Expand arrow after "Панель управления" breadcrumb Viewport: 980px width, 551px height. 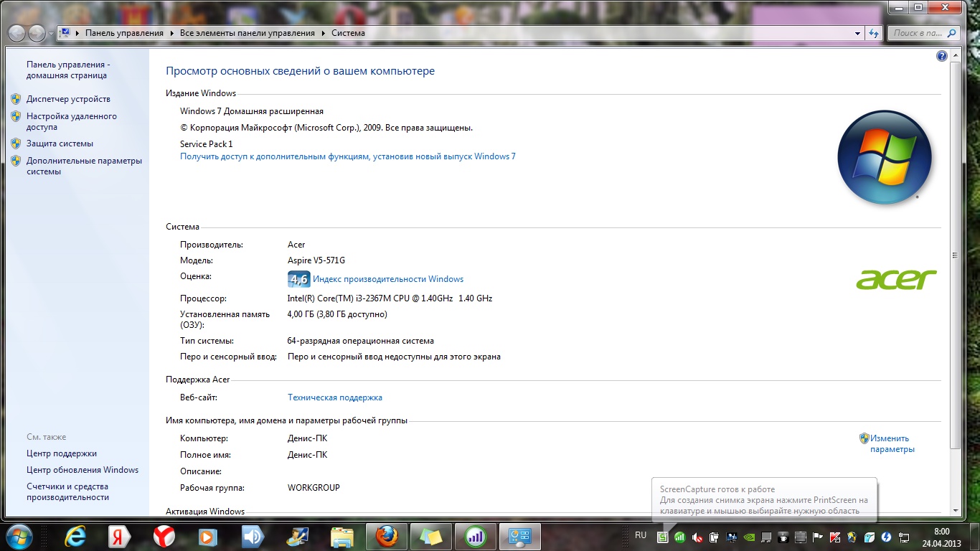click(171, 33)
